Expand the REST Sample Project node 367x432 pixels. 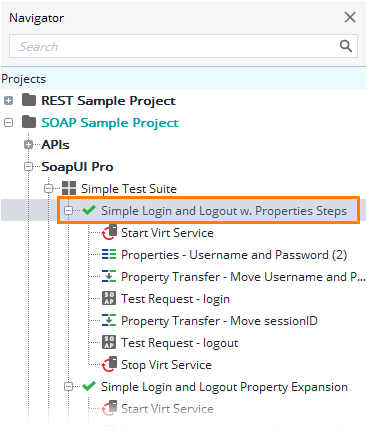pyautogui.click(x=9, y=100)
